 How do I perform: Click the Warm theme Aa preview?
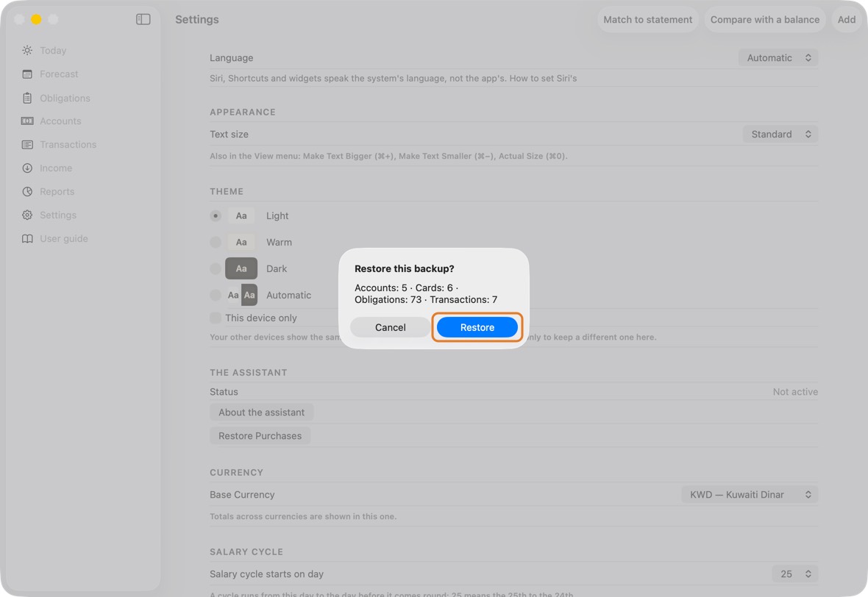click(241, 243)
